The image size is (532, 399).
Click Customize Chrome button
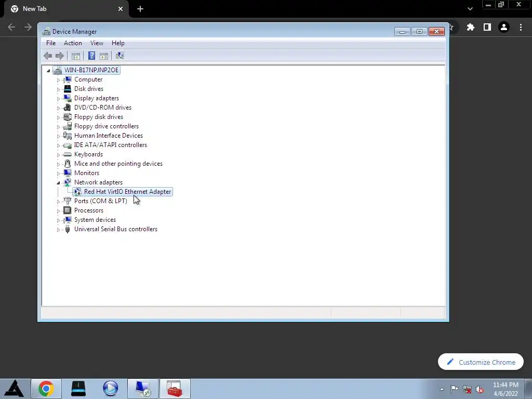click(x=481, y=362)
